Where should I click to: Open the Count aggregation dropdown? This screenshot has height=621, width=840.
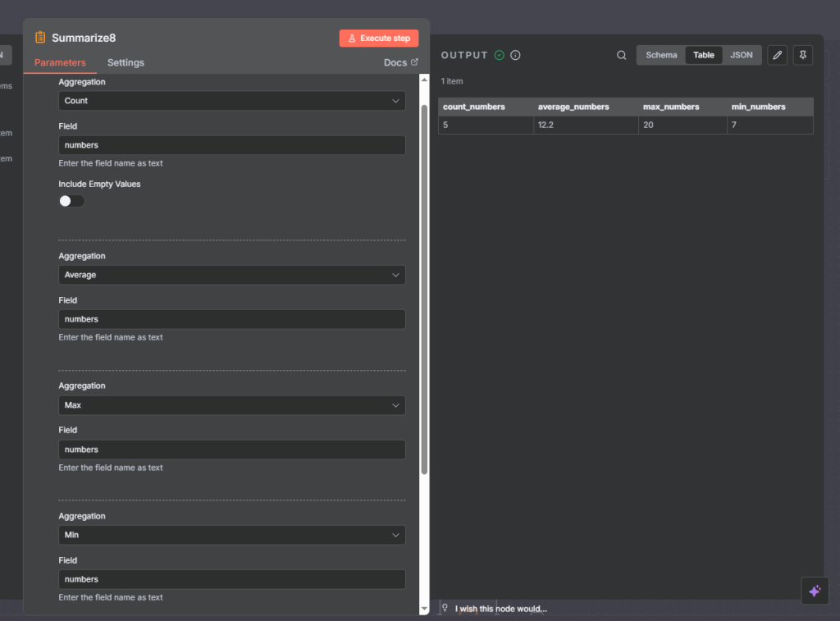[232, 101]
